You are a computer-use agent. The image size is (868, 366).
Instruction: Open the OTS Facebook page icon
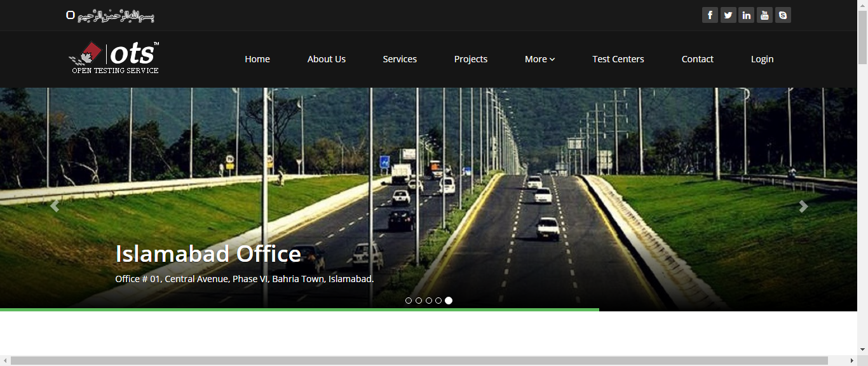point(710,15)
